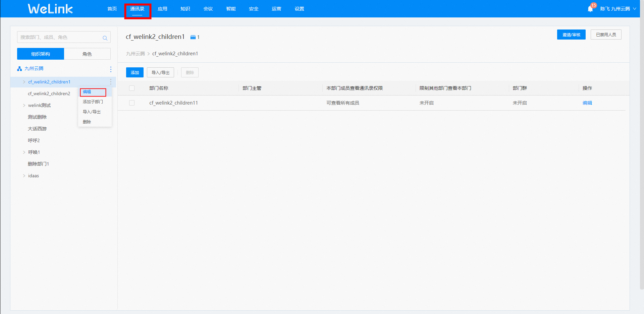Click the search magnifier icon

coord(105,38)
